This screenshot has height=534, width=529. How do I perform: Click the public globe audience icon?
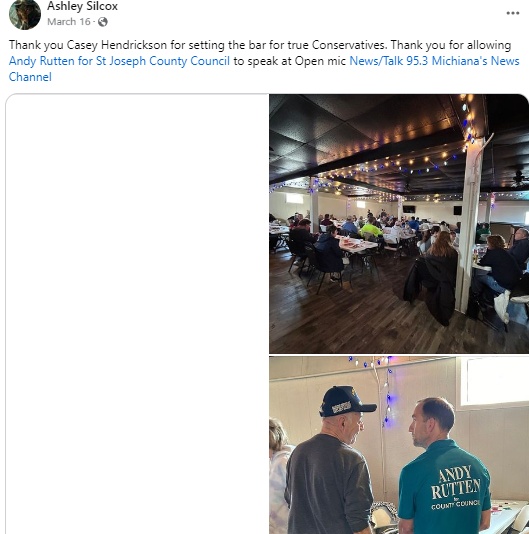tap(103, 22)
